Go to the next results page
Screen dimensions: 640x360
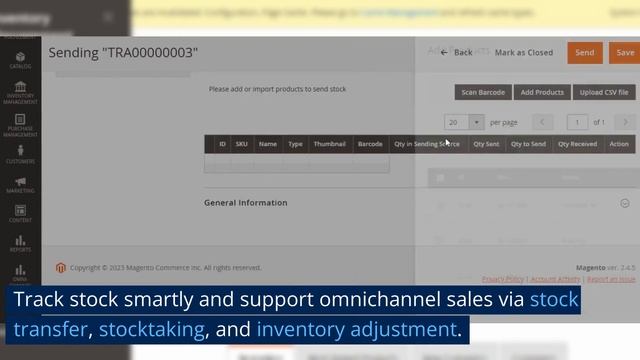coord(626,122)
